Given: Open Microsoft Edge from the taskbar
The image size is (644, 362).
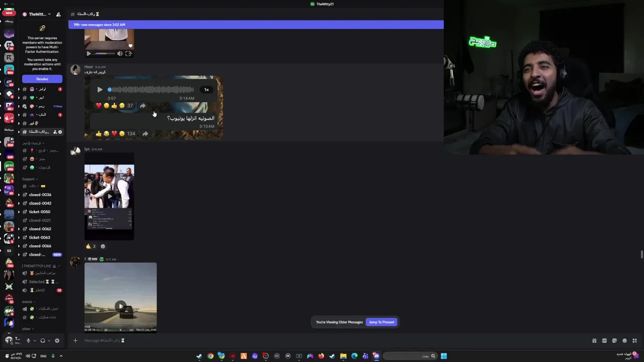Looking at the screenshot, I should pos(354,356).
